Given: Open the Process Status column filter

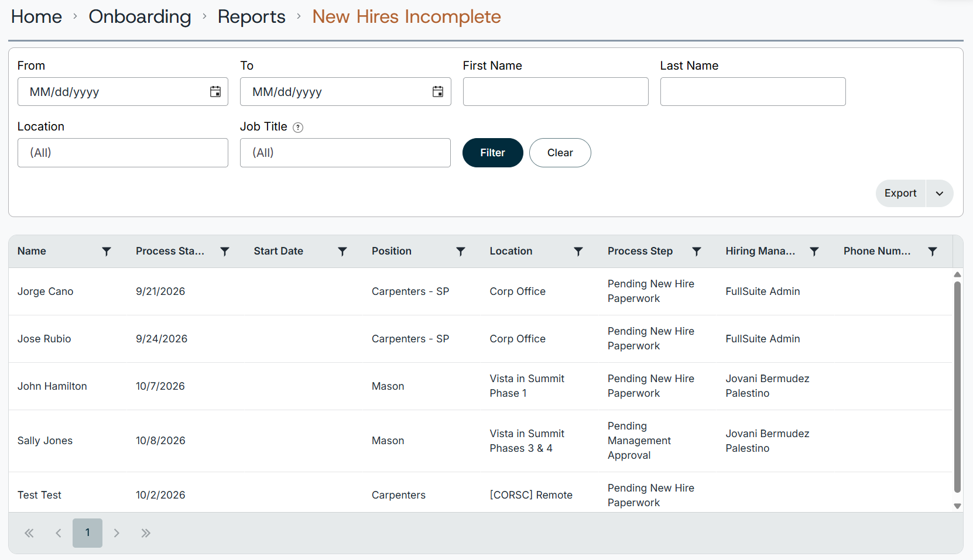Looking at the screenshot, I should coord(225,251).
